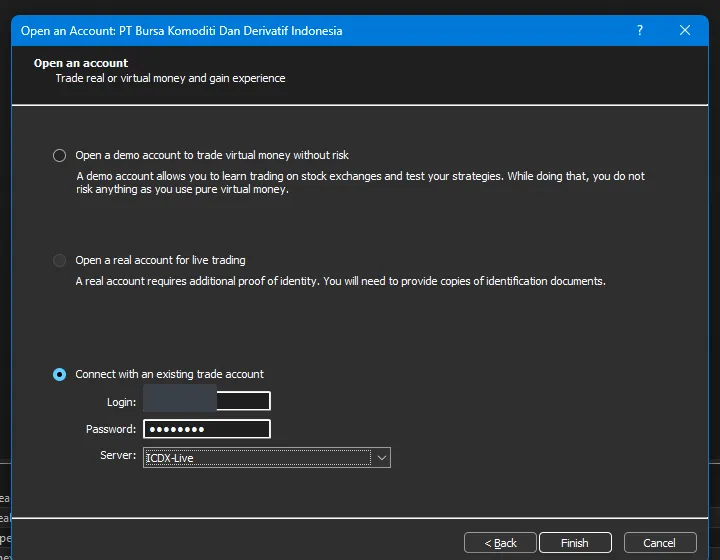Choose the real account for live trading radio

pos(59,261)
